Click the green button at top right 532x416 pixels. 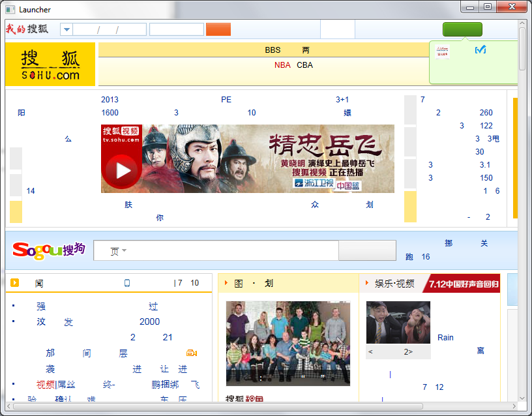462,29
